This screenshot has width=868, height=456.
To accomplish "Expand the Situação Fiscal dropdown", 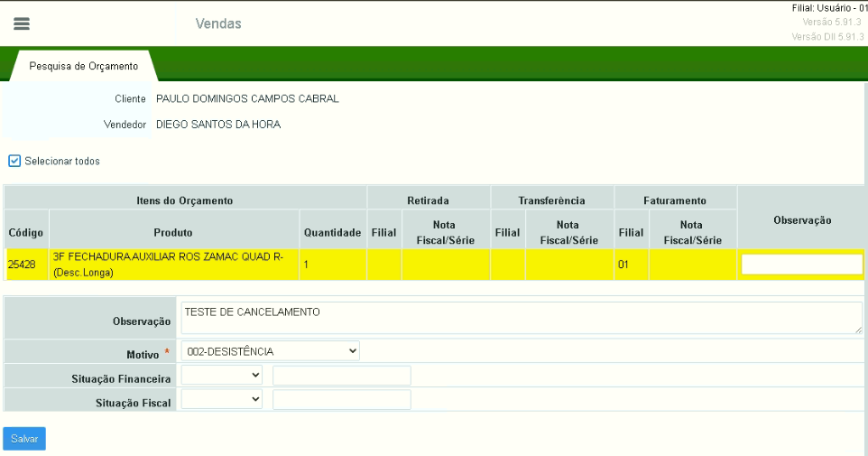I will click(x=222, y=399).
